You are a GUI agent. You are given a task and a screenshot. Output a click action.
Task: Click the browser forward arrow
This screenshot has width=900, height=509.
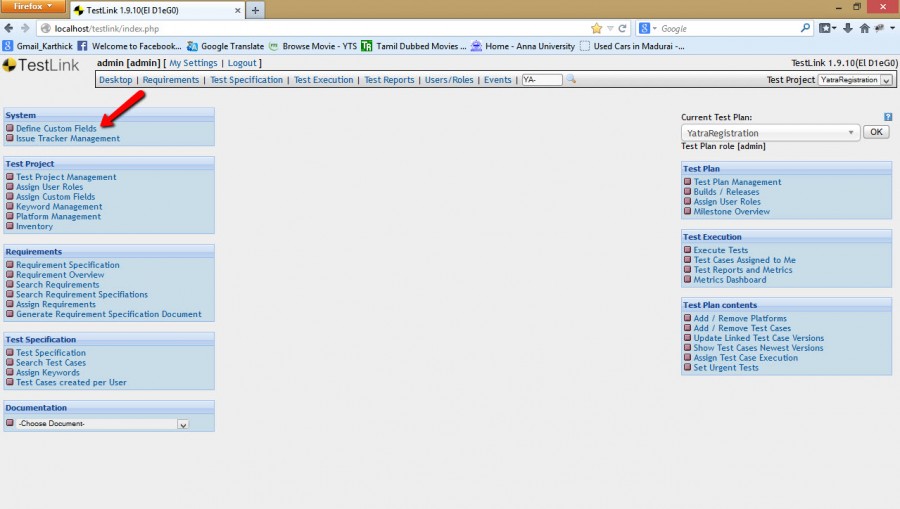(x=25, y=28)
